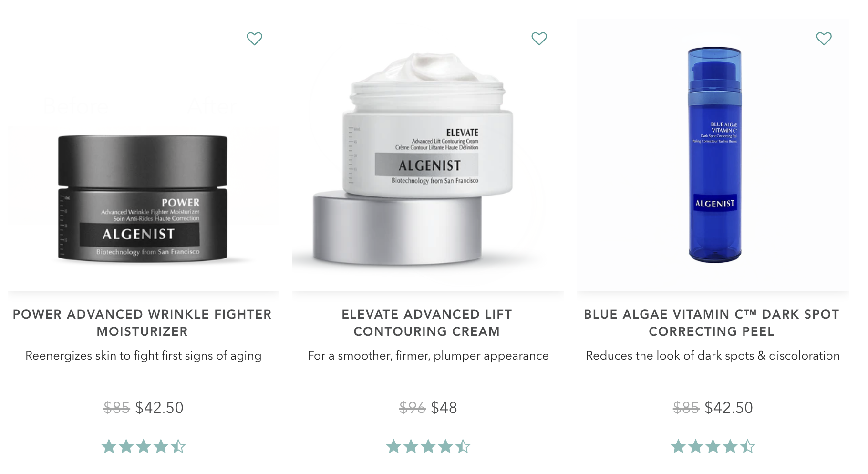This screenshot has width=868, height=474.
Task: Click the $42.50 price under Power moisturizer
Action: point(159,408)
